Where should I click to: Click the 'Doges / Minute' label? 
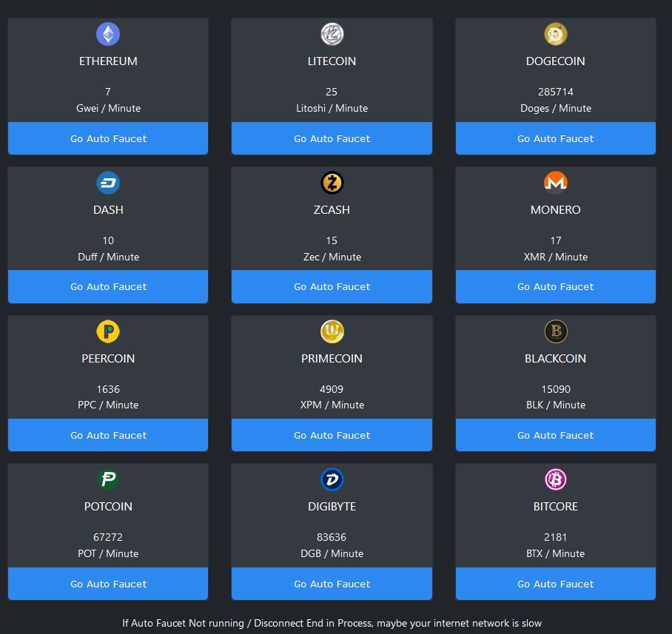[x=555, y=108]
